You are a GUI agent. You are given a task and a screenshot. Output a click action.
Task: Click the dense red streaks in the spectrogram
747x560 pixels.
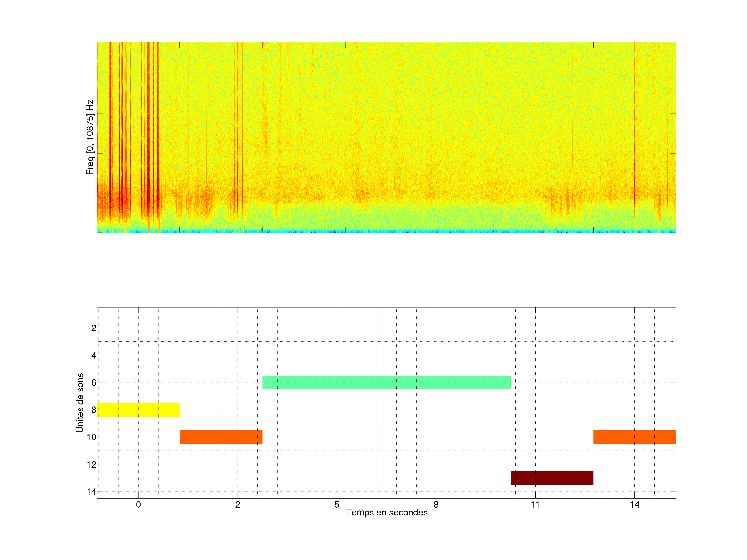click(149, 135)
